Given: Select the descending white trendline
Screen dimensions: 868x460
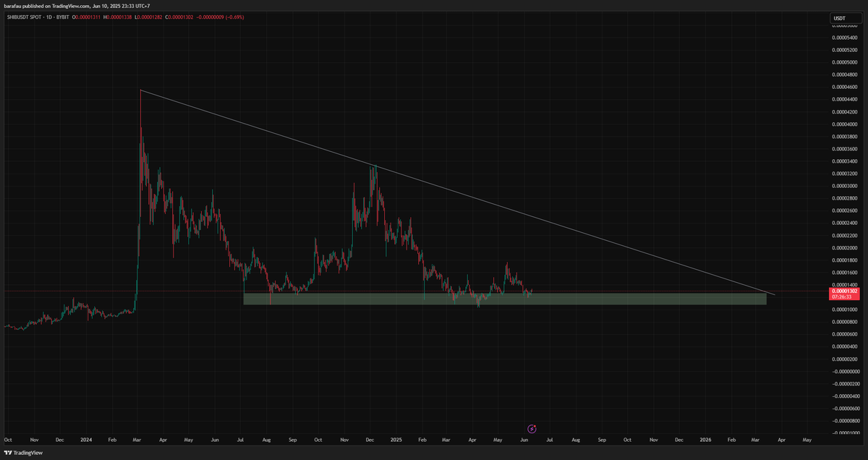Looking at the screenshot, I should 457,192.
